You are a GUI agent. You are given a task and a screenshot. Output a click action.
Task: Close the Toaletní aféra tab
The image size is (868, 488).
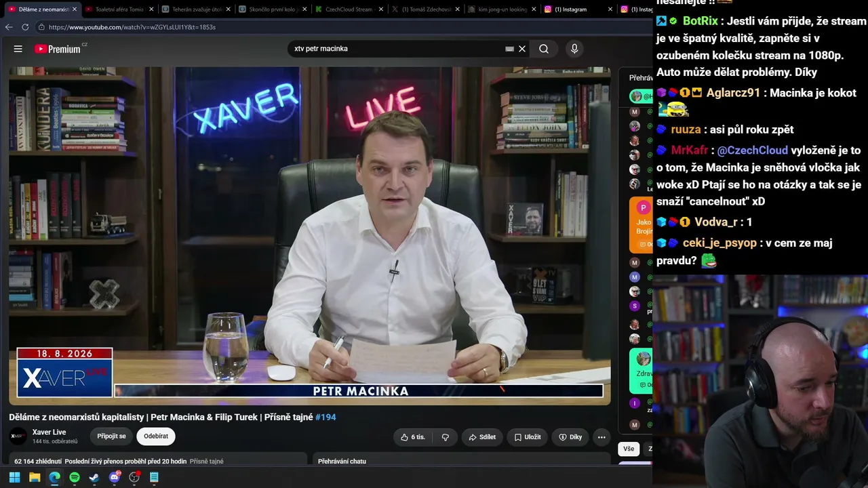151,9
